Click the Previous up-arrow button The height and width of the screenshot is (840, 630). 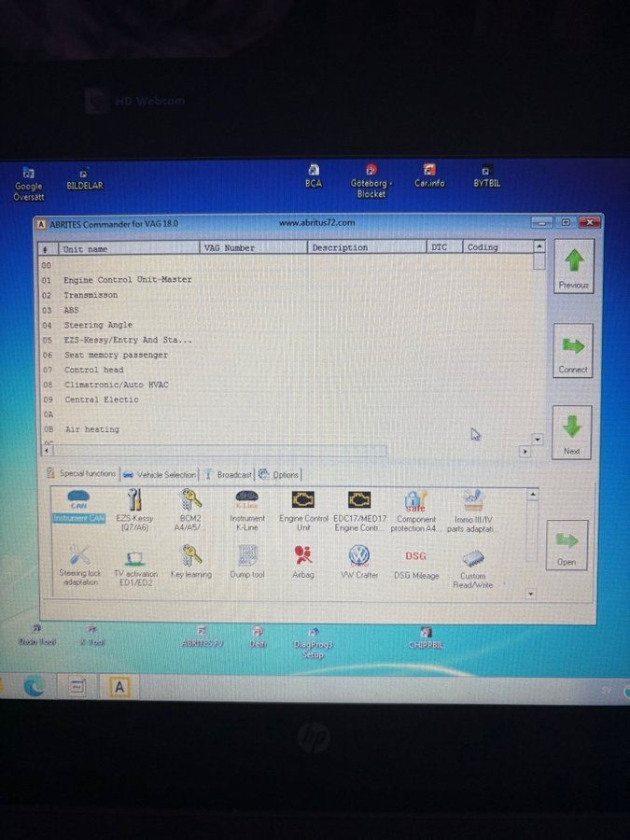[574, 265]
